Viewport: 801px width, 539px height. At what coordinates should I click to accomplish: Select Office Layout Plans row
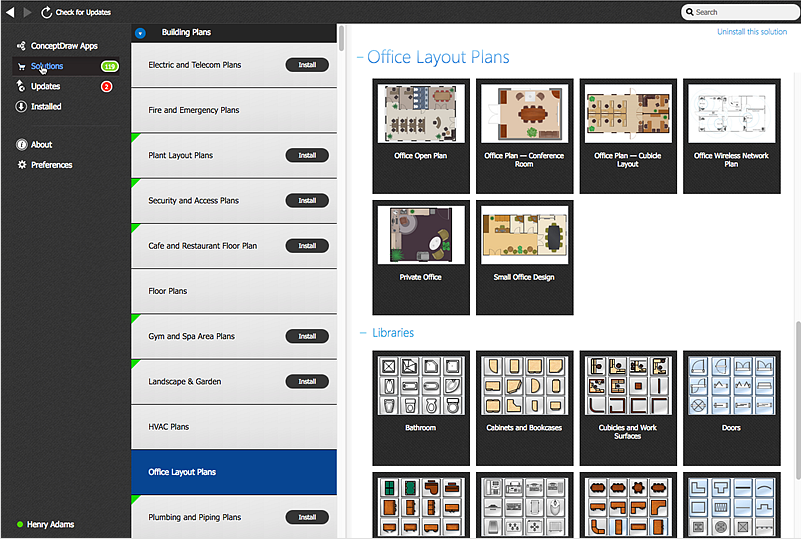tap(234, 472)
